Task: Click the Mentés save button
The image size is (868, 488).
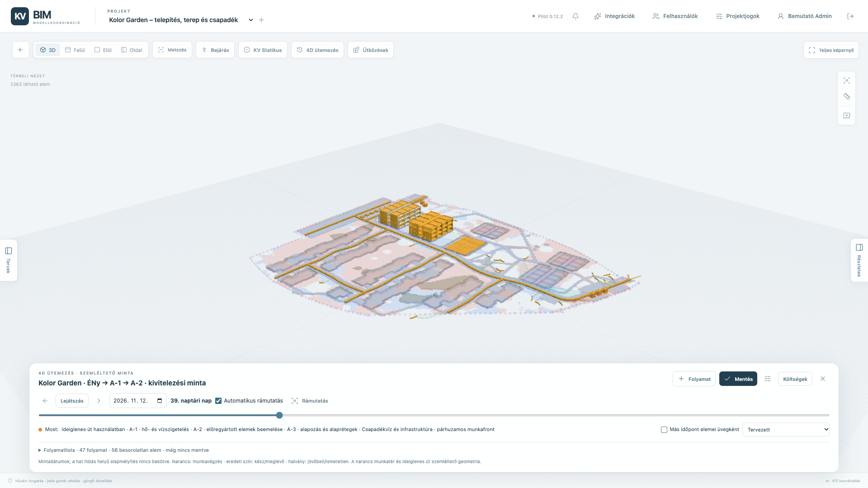Action: coord(738,379)
